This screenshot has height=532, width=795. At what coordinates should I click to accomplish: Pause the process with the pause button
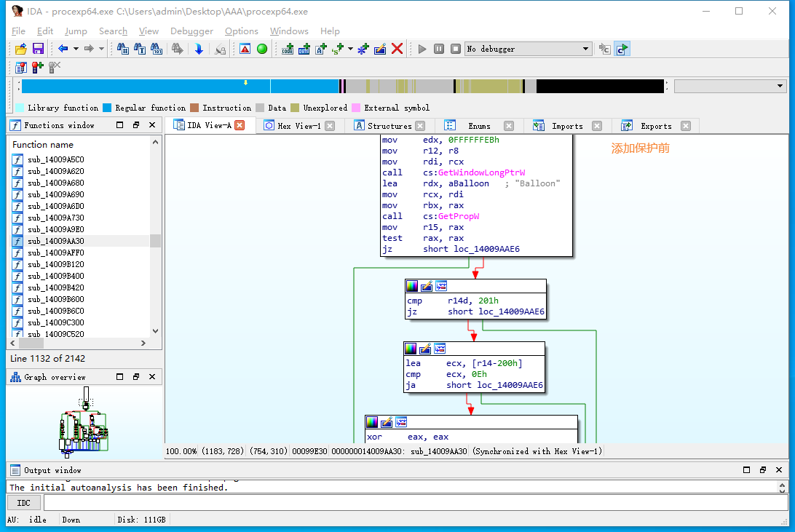439,49
